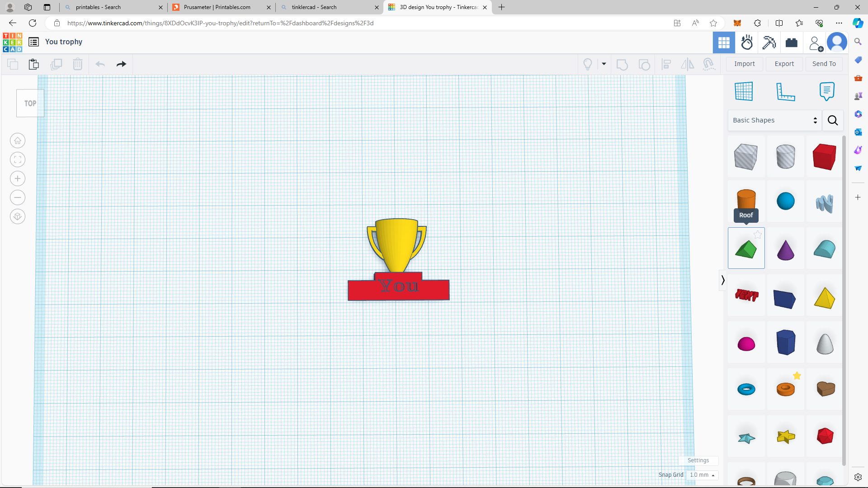
Task: Collapse the shapes panel chevron
Action: coord(723,280)
